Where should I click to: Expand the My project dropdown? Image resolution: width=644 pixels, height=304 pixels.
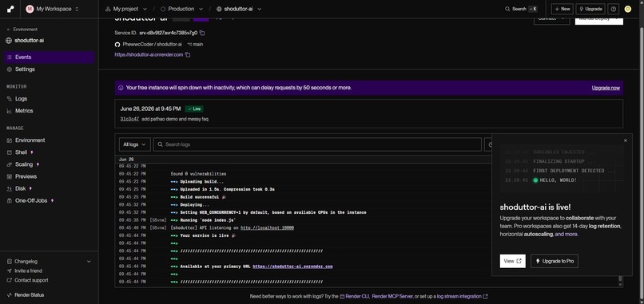click(126, 9)
